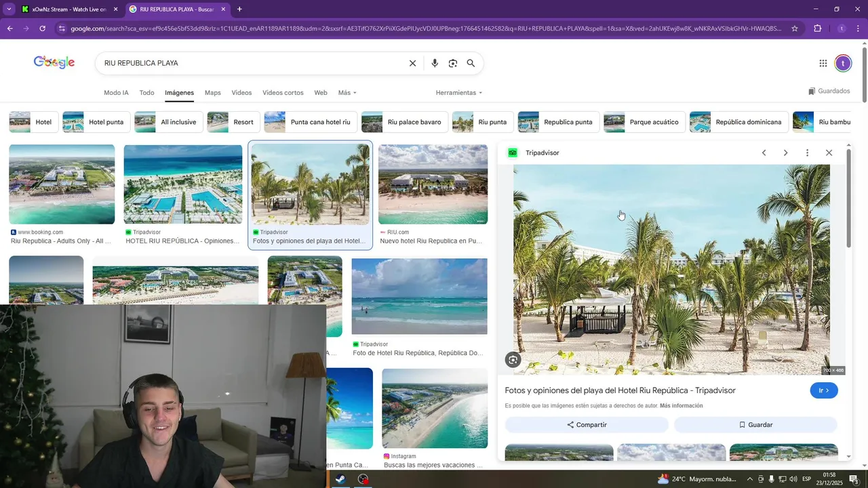Close the RIU REPUBLICA PLAYA tab
Viewport: 868px width, 488px height.
click(x=223, y=9)
